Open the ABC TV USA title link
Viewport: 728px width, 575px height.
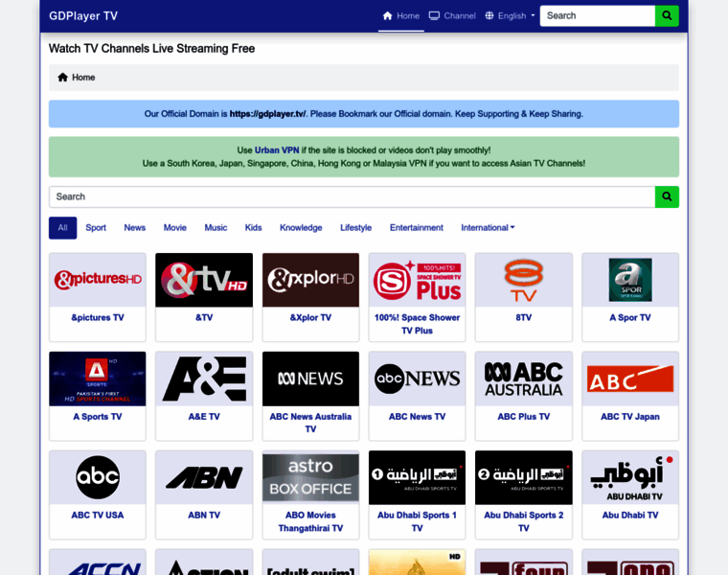click(x=98, y=515)
